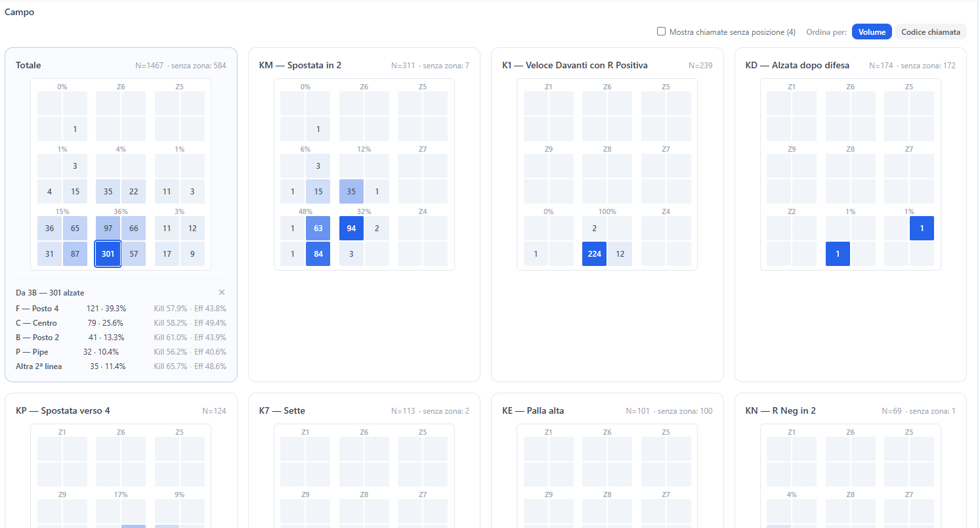Select the N=124 count in KP card
This screenshot has width=980, height=528.
[x=214, y=411]
